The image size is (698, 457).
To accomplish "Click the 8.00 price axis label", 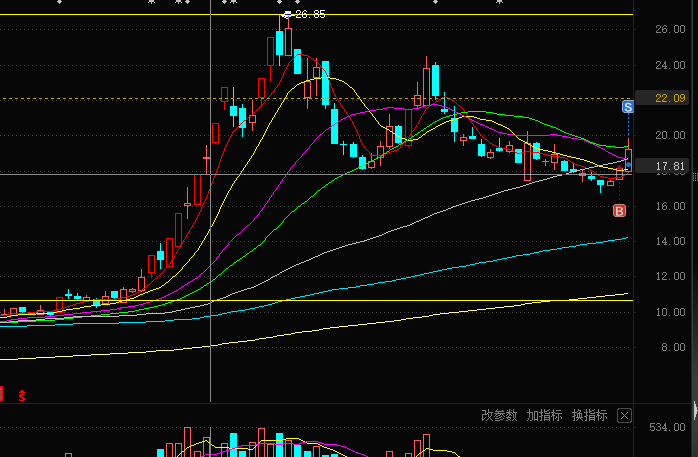I will 673,347.
